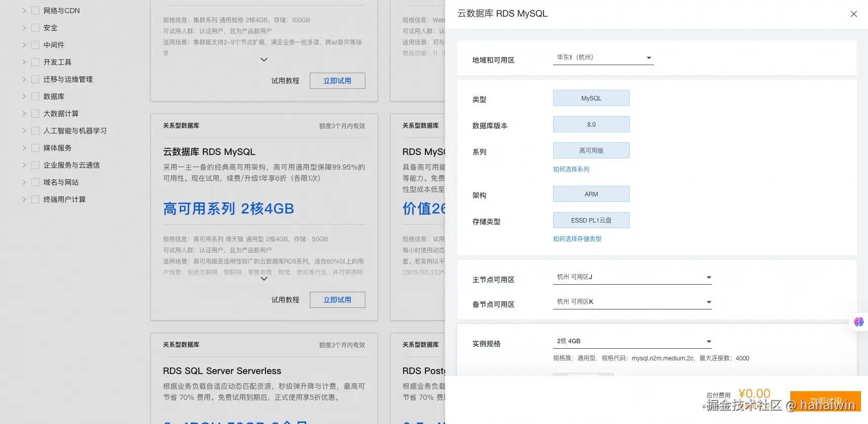
Task: Click the 高可用系列 2核4GB headline
Action: tap(229, 208)
